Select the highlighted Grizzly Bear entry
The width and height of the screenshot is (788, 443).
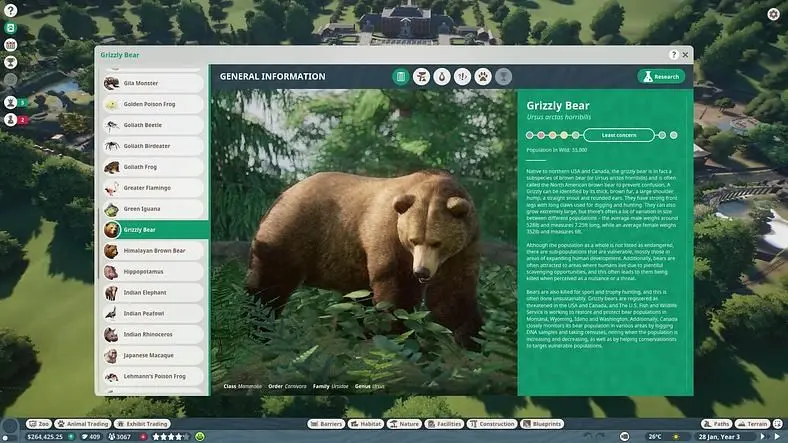155,230
